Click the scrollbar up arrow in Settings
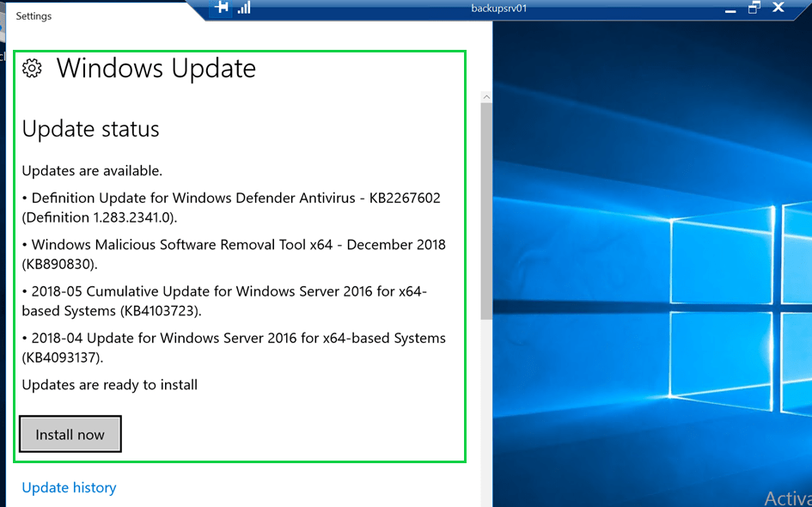 pos(486,97)
